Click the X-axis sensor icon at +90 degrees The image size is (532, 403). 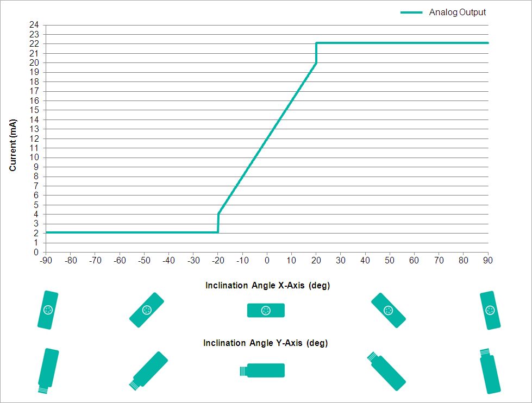(x=490, y=310)
